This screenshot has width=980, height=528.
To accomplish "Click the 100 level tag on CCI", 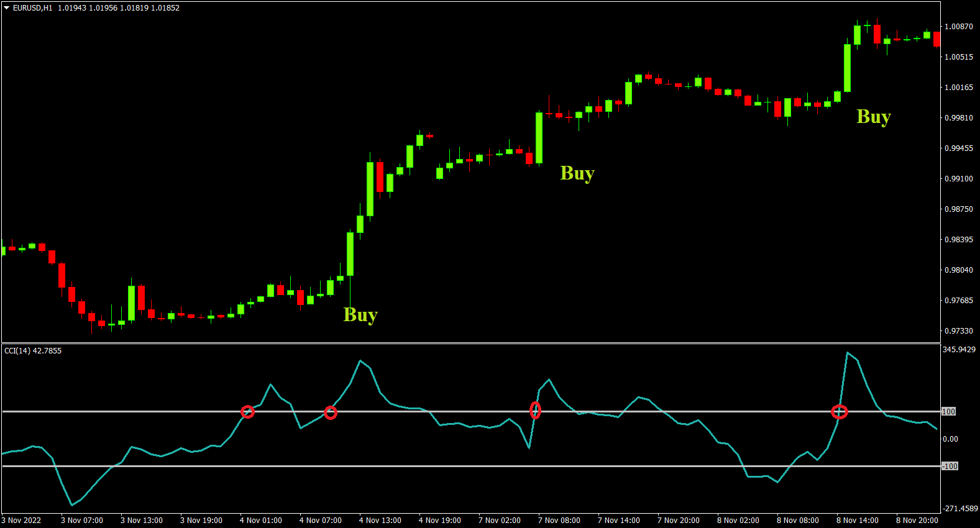I will [x=949, y=412].
